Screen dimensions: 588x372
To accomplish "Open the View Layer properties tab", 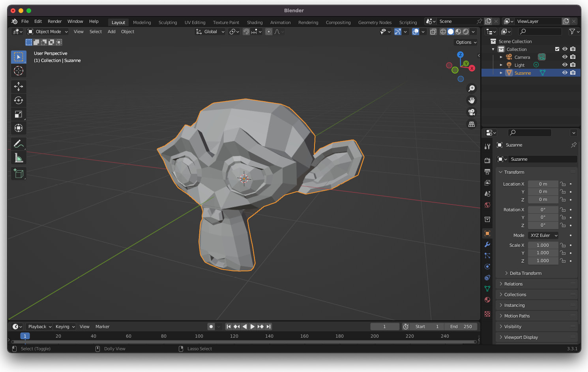I will pos(487,182).
